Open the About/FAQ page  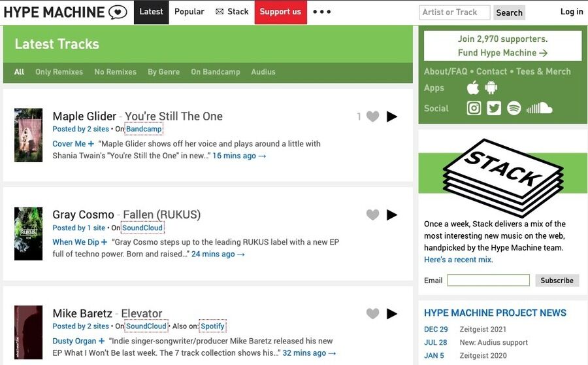(446, 71)
